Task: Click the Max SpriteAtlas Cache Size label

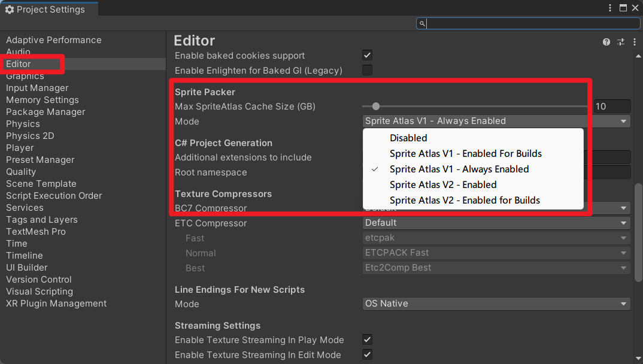Action: (x=245, y=107)
